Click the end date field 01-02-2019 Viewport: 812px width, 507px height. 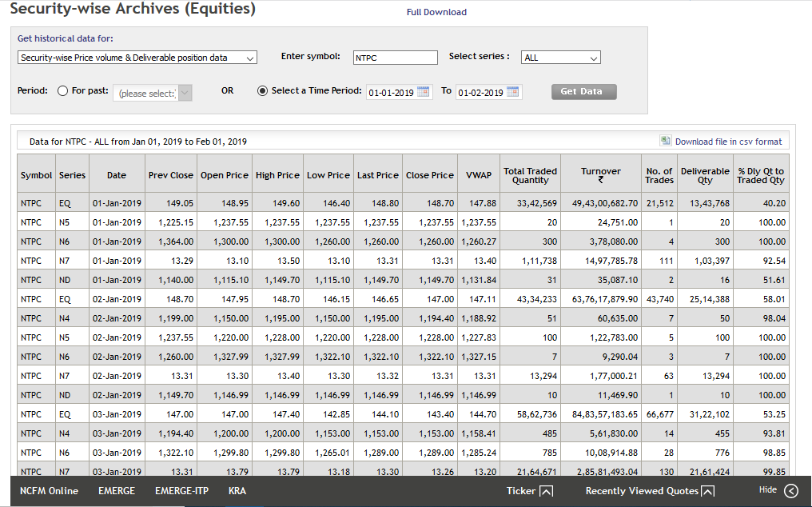[480, 93]
